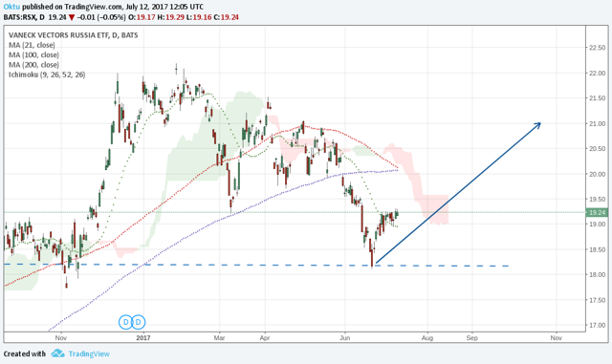Click the Sep date axis label
Image resolution: width=612 pixels, height=364 pixels.
(471, 337)
